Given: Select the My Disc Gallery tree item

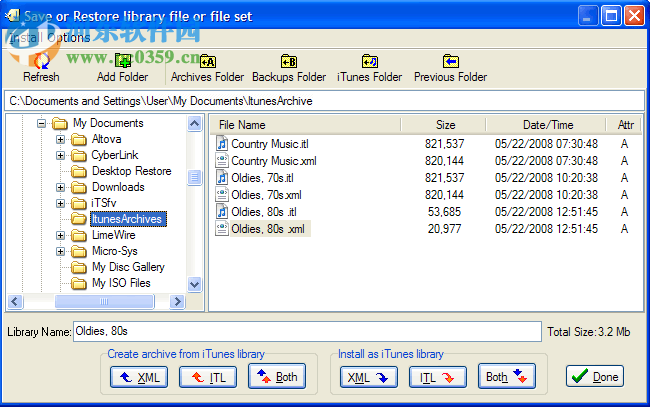Looking at the screenshot, I should pyautogui.click(x=128, y=267).
